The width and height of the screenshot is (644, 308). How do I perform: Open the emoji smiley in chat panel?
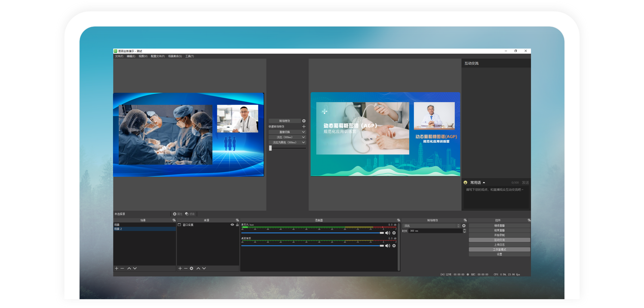(x=465, y=182)
